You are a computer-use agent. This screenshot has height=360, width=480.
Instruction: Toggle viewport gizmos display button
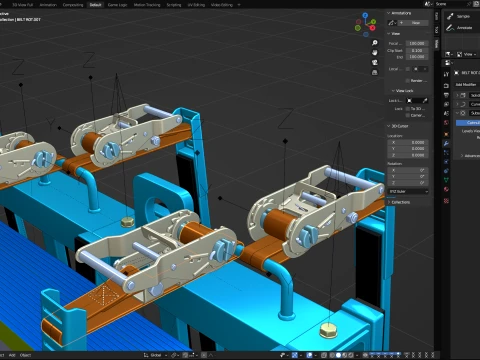[x=295, y=355]
